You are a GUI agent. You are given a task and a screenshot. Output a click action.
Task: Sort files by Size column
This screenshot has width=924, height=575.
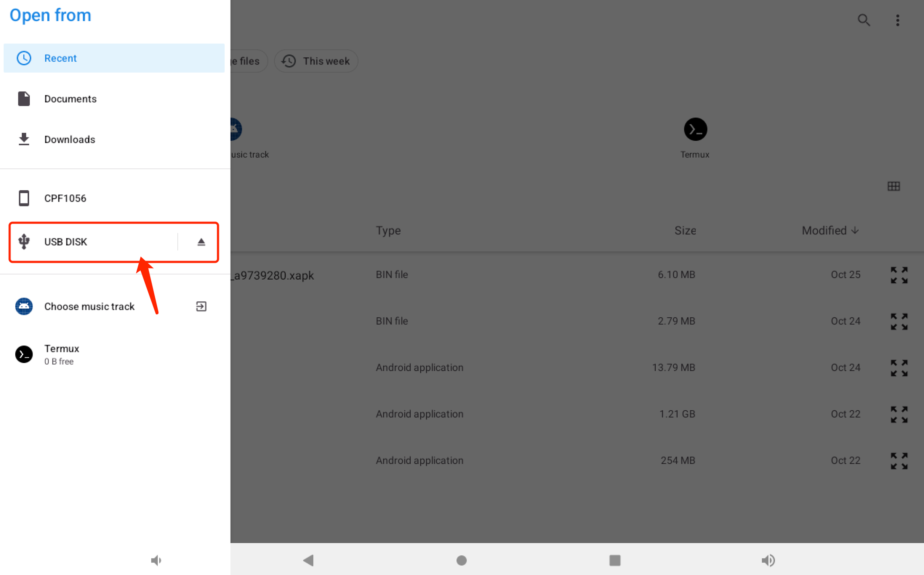tap(685, 230)
